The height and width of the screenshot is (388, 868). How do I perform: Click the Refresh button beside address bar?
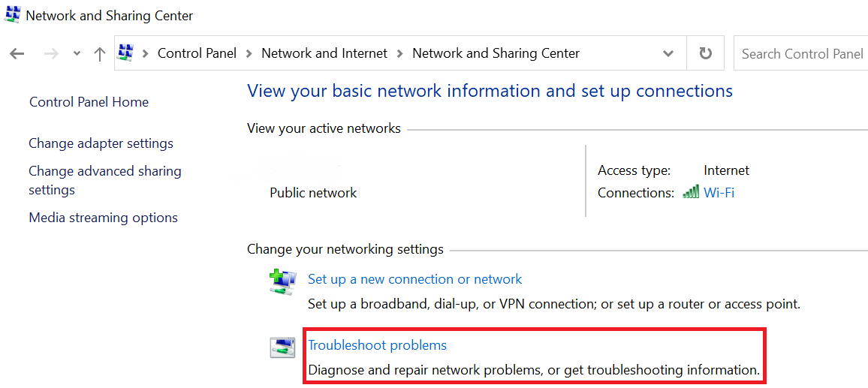pyautogui.click(x=705, y=53)
